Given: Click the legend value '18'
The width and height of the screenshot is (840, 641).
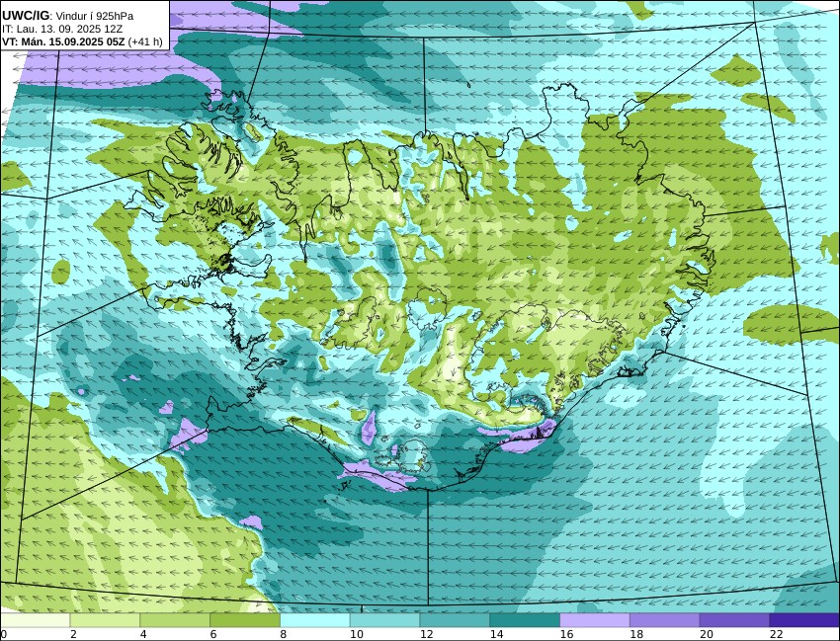Looking at the screenshot, I should point(636,634).
